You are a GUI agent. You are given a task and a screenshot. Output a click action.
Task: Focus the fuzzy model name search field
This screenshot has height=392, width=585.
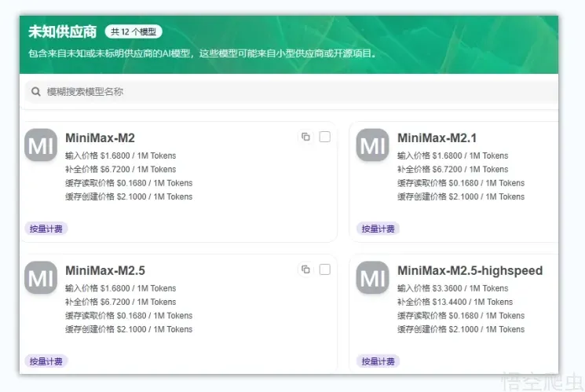pos(292,91)
